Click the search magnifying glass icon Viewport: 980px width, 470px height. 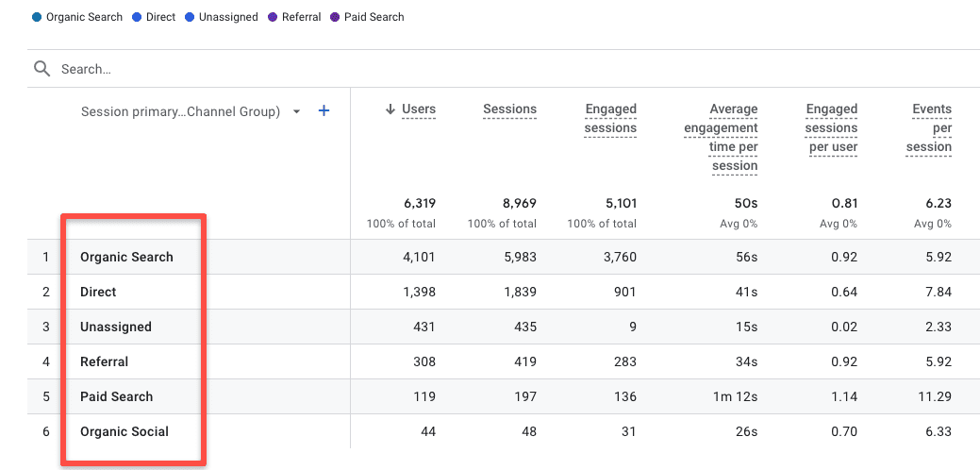pos(42,69)
